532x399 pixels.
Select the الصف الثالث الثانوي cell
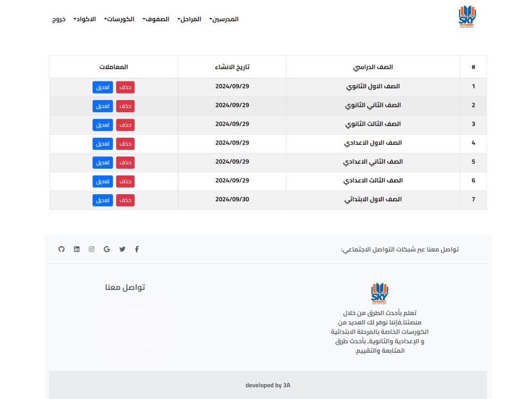373,124
